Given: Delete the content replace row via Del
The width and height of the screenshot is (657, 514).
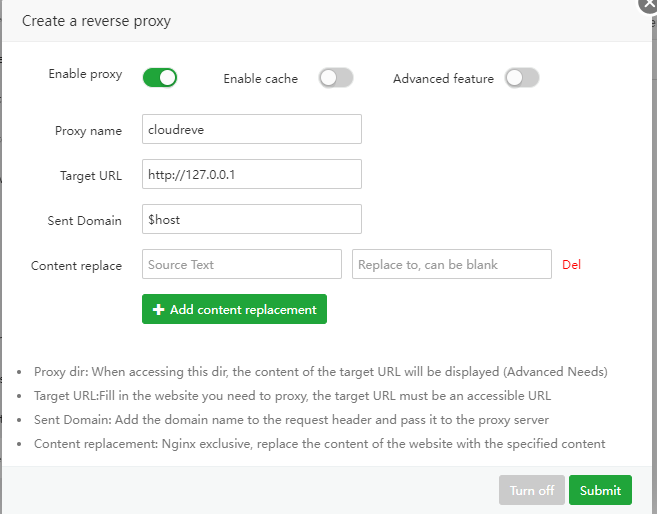Looking at the screenshot, I should [571, 265].
